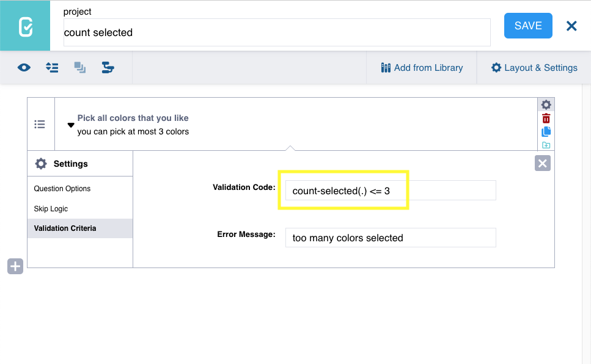Expand the question choices triangle
Screen dimensions: 591x364
(x=71, y=125)
